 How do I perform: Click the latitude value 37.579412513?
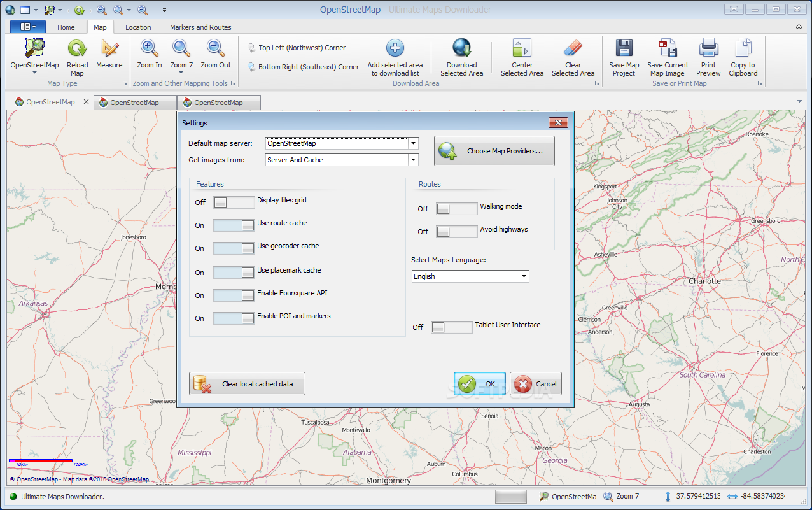click(x=698, y=497)
